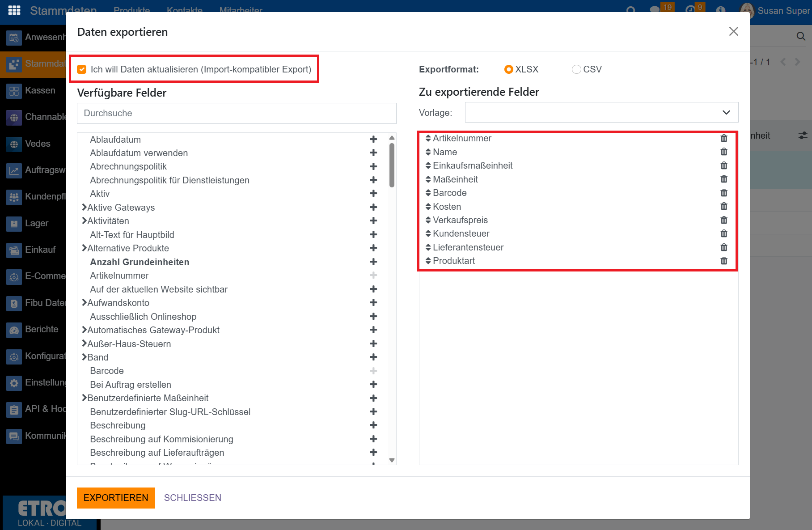Click the available fields scrollbar thumb
The image size is (812, 530).
[x=392, y=165]
